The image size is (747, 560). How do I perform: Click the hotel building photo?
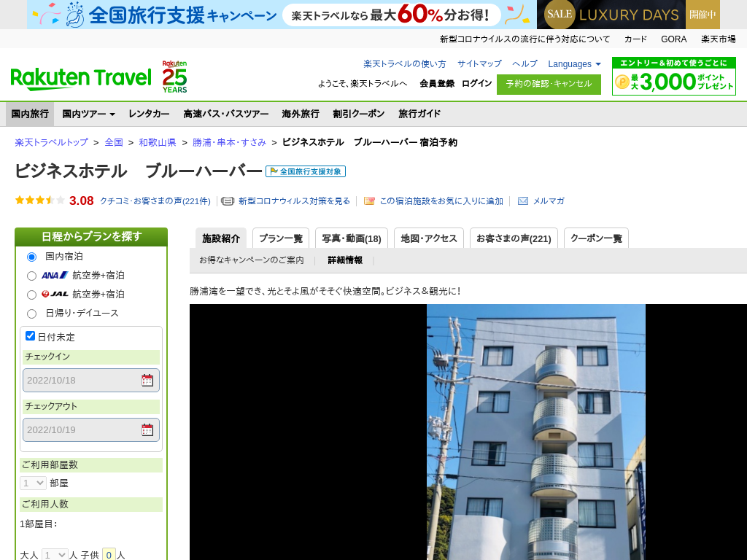click(536, 432)
